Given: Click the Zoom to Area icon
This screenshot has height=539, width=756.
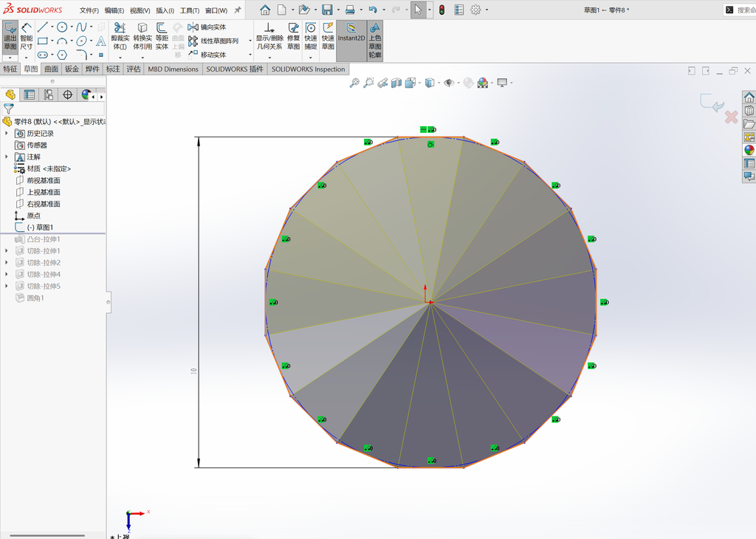Looking at the screenshot, I should point(368,83).
